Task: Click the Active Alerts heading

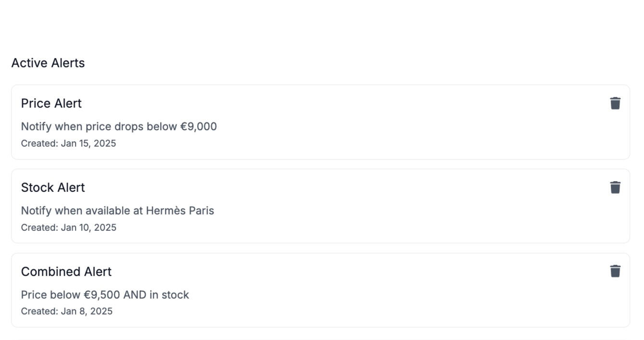Action: (x=48, y=63)
